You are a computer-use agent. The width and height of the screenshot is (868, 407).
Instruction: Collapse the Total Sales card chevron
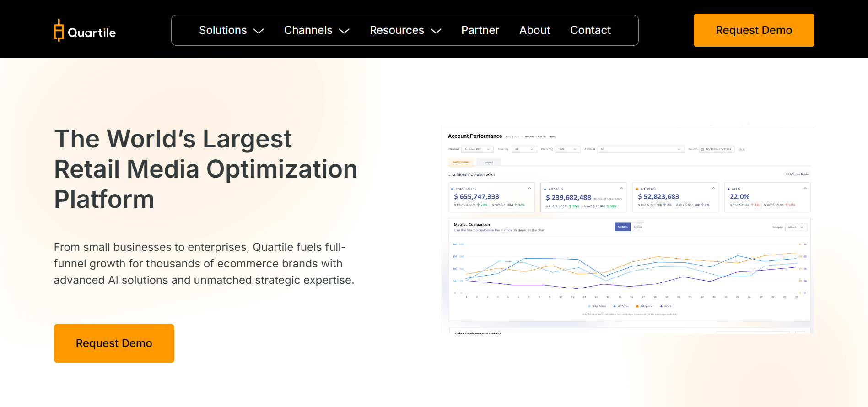[529, 188]
